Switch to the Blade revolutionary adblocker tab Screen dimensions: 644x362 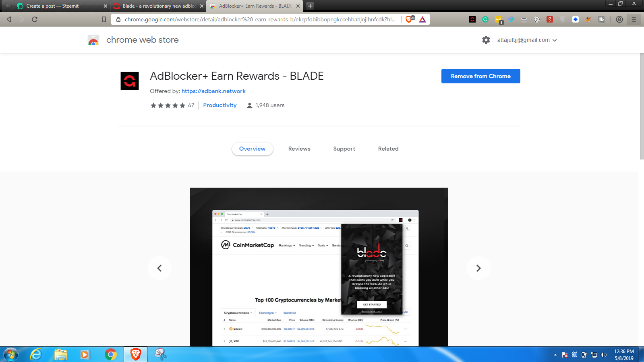[x=158, y=6]
